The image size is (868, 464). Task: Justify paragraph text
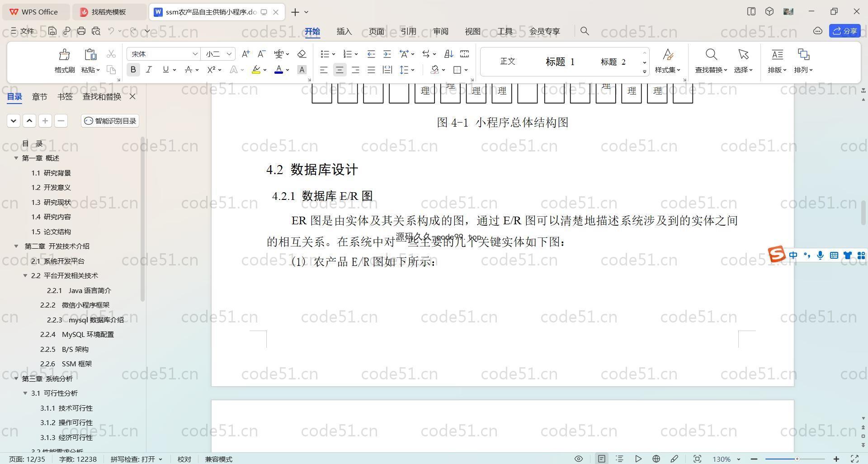[x=371, y=70]
